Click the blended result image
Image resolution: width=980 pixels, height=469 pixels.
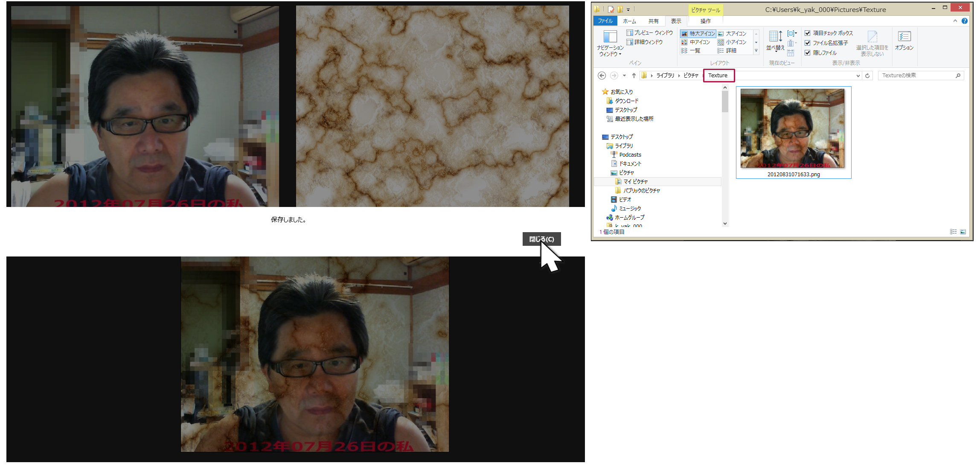315,354
